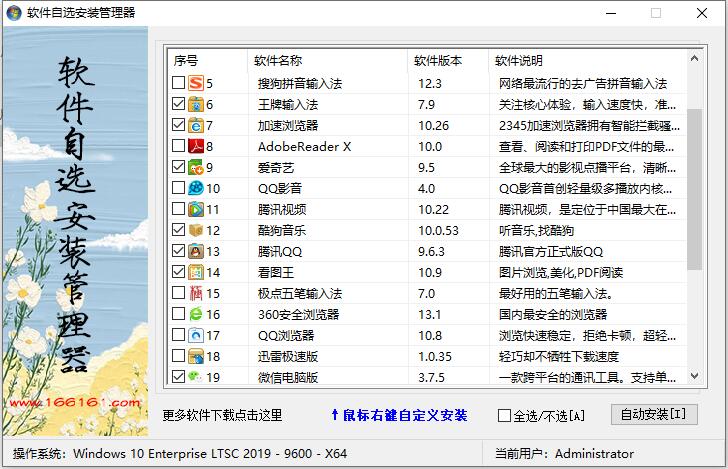Click the vertical scrollbar thumb
The image size is (728, 469).
[695, 189]
